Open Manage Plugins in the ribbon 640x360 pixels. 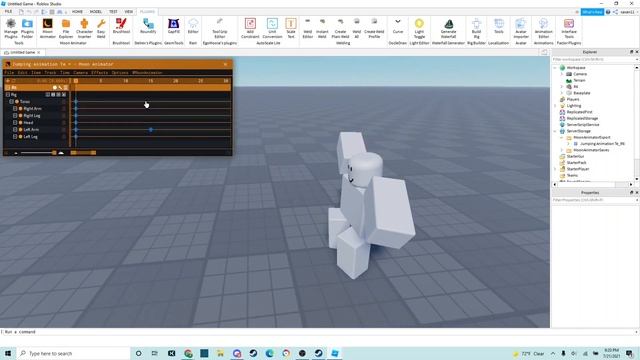(11, 29)
